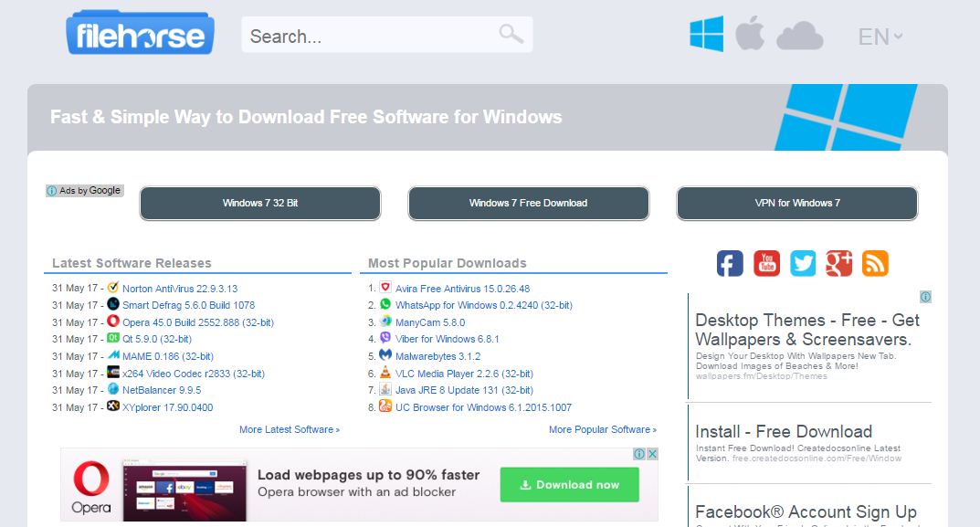Click the Windows 7 Free Download button
The height and width of the screenshot is (527, 980).
(x=528, y=203)
